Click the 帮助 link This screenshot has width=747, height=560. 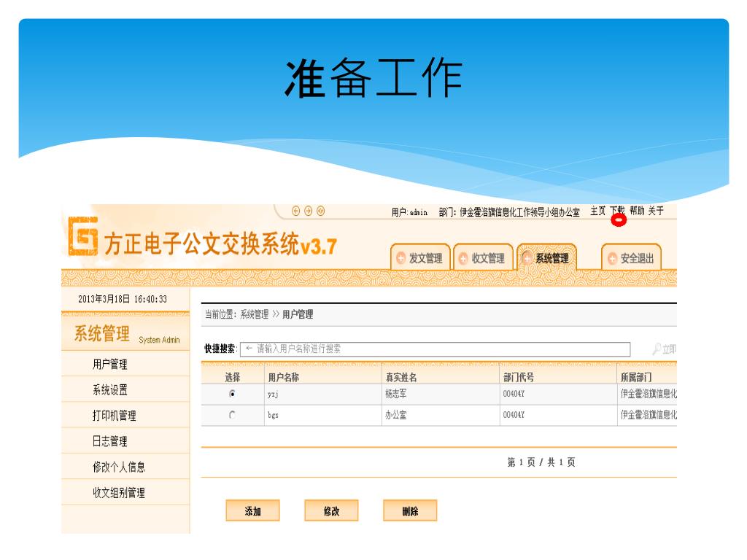[637, 211]
